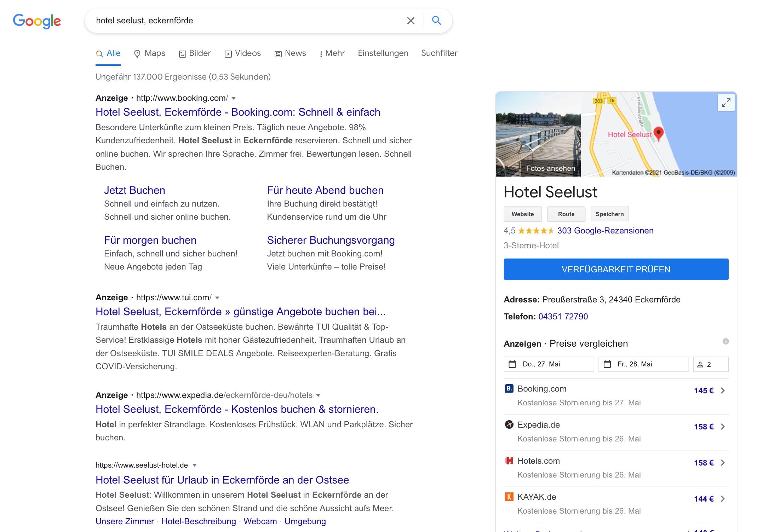
Task: Clear the search box with X icon
Action: click(411, 21)
